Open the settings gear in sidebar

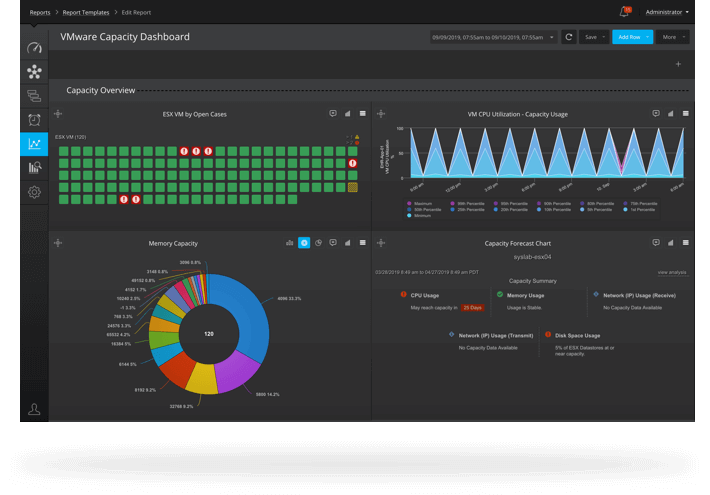(34, 192)
